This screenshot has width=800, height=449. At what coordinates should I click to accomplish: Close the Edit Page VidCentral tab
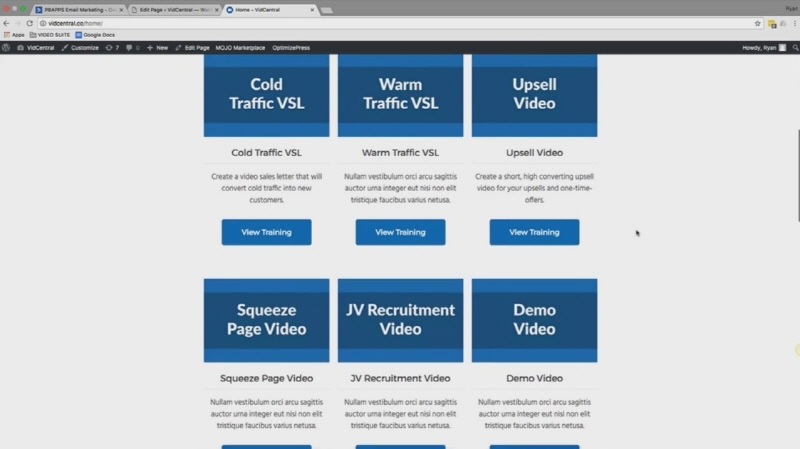tap(217, 10)
